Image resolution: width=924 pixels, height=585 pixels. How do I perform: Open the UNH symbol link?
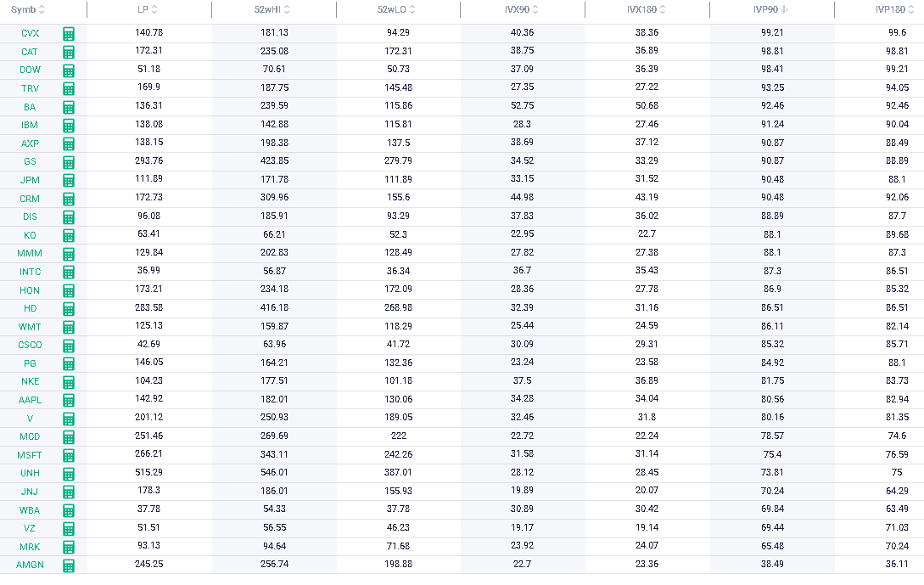[30, 473]
